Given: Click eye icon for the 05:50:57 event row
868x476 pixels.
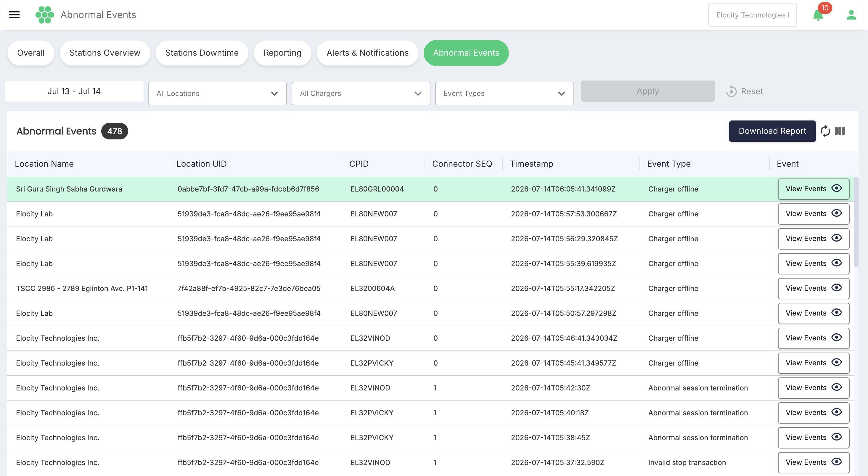Looking at the screenshot, I should [x=836, y=313].
